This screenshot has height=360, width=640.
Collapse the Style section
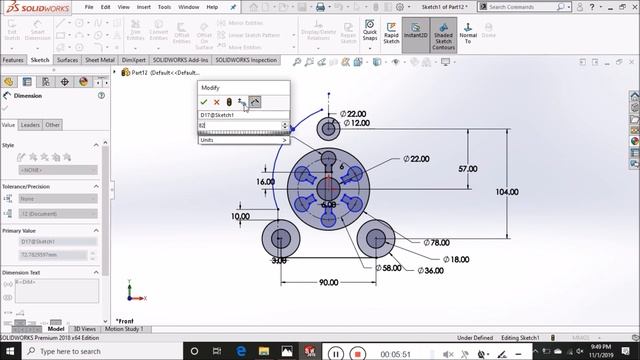(96, 145)
